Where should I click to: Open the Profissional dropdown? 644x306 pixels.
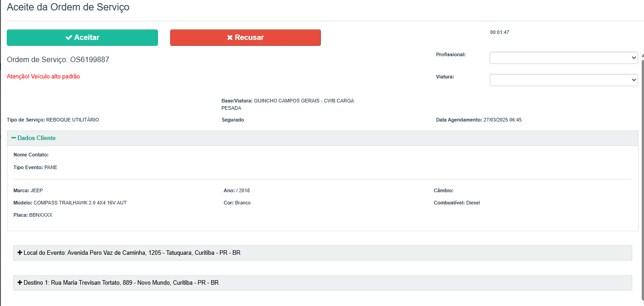tap(563, 58)
